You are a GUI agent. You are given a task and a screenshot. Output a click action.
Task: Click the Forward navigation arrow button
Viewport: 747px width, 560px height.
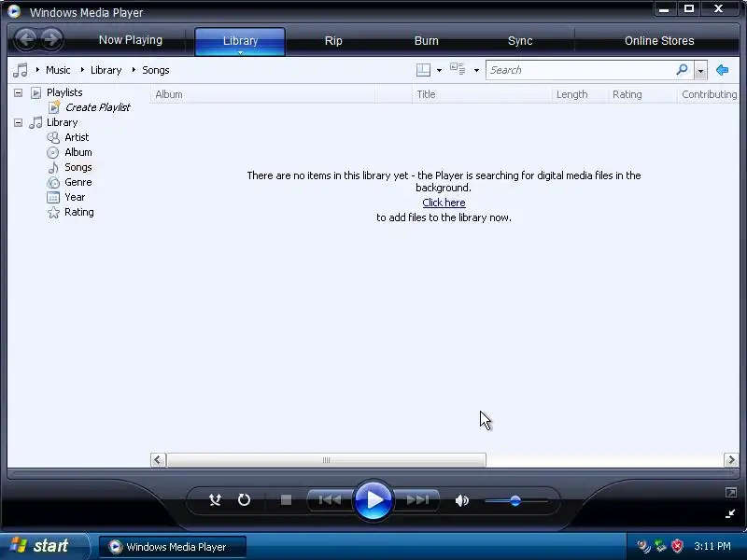pyautogui.click(x=51, y=39)
